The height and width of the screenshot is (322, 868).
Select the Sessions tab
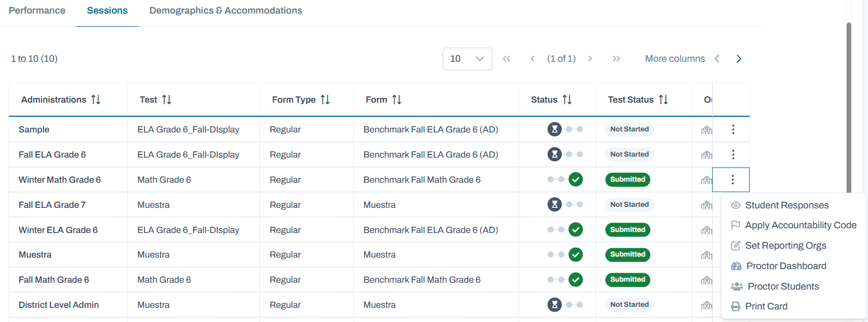pos(107,10)
